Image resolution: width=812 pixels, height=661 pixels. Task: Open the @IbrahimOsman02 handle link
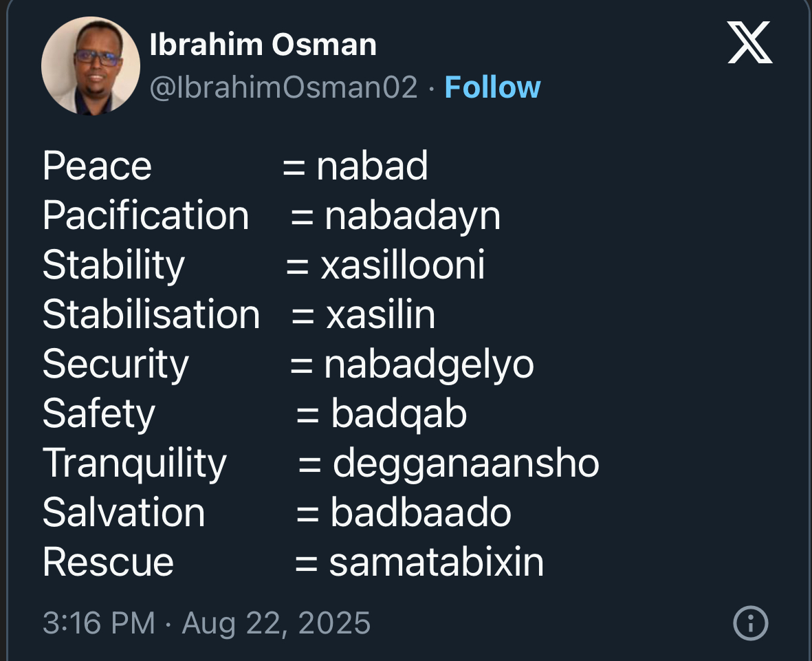(x=283, y=87)
